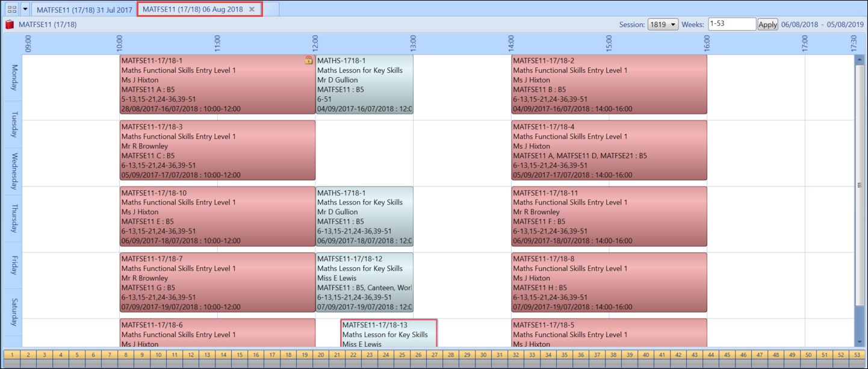Open the MATFSE11-17/18-6 lesson block
The image size is (868, 369).
pos(217,333)
